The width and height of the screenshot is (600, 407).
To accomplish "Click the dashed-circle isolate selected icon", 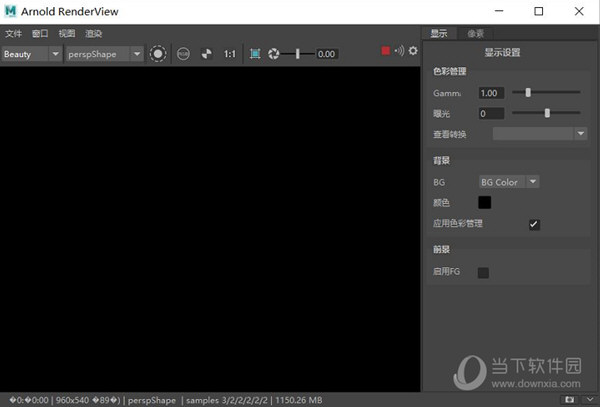I will point(158,54).
